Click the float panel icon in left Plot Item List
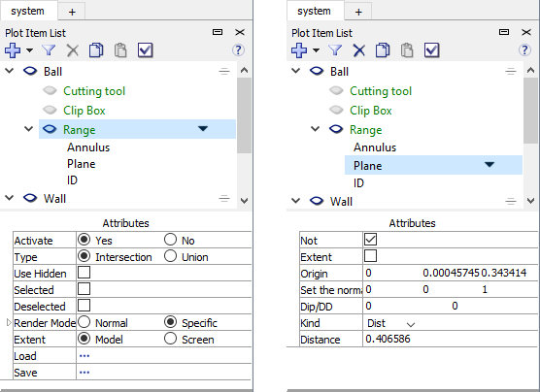Viewport: 540px width, 392px height. pos(218,32)
